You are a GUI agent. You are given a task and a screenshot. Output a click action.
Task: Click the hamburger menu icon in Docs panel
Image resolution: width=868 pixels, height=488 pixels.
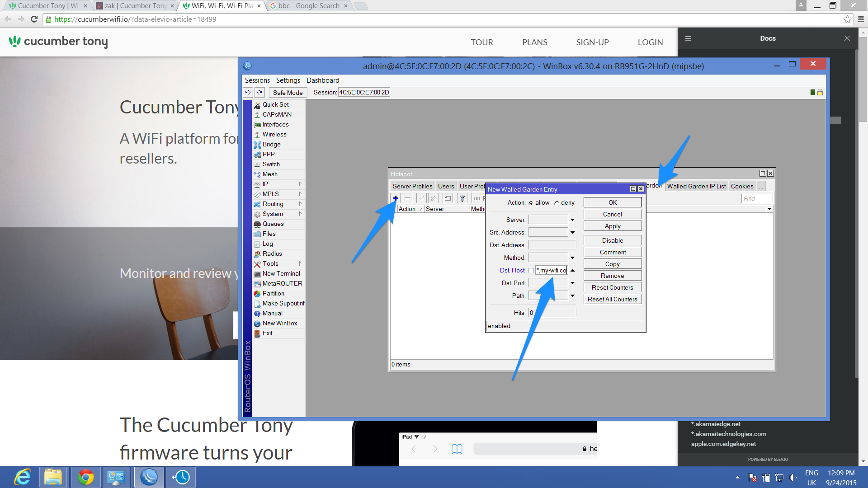688,38
